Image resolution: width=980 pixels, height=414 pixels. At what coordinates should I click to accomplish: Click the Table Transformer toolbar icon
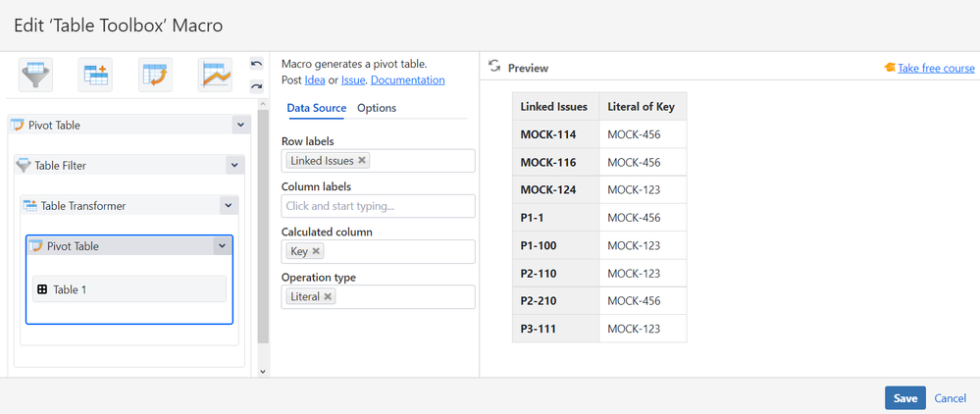click(95, 75)
